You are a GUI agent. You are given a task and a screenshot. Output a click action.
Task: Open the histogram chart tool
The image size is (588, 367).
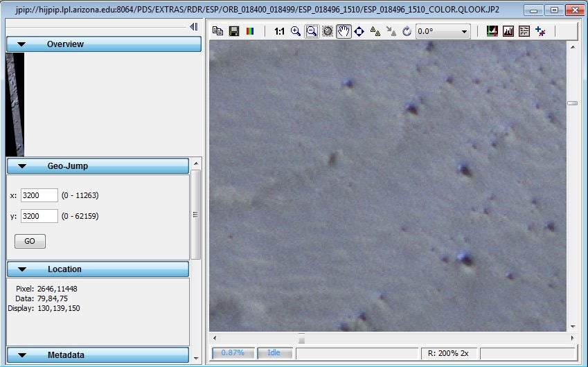tap(508, 31)
